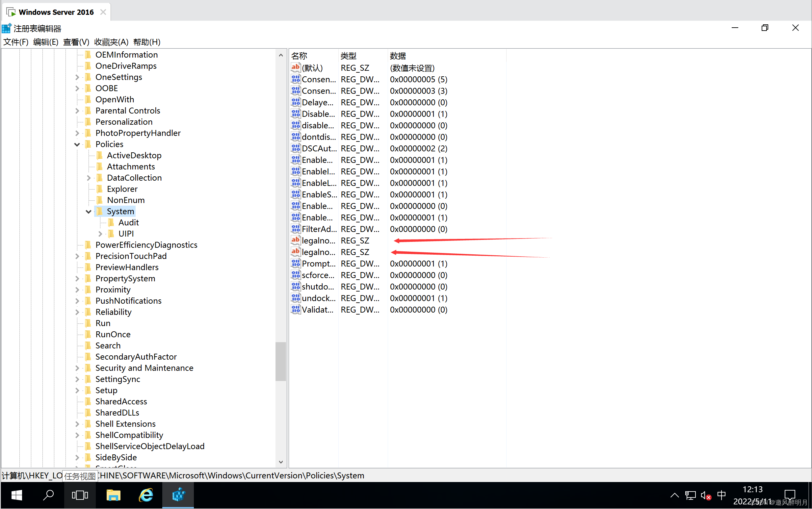Select the RunOnce key in tree
The height and width of the screenshot is (509, 812).
tap(113, 334)
